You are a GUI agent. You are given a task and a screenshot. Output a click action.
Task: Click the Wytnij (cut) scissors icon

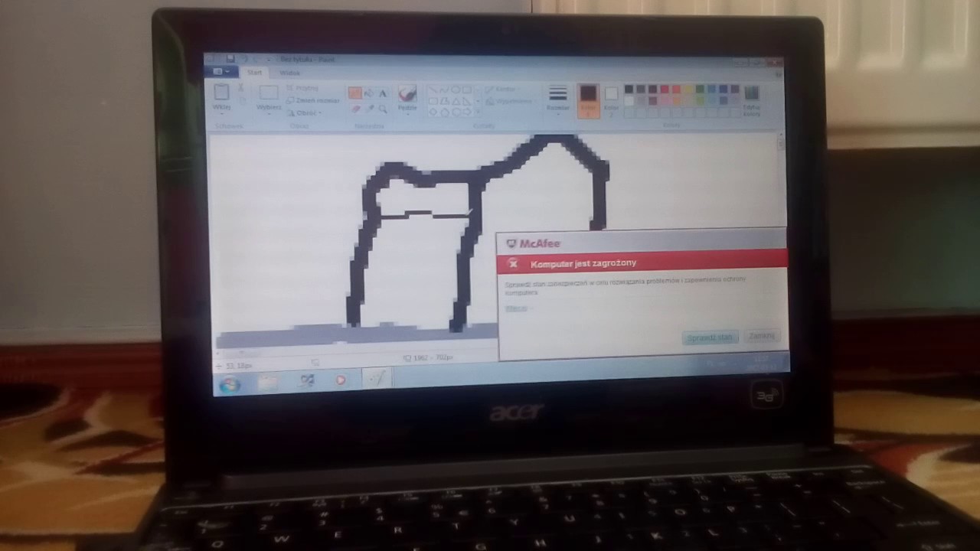[x=240, y=89]
